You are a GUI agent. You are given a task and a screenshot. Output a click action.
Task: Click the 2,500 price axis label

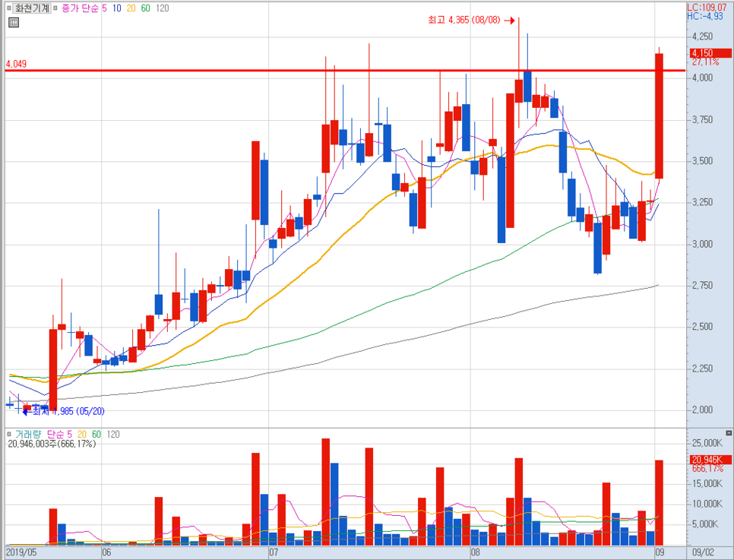pos(702,327)
